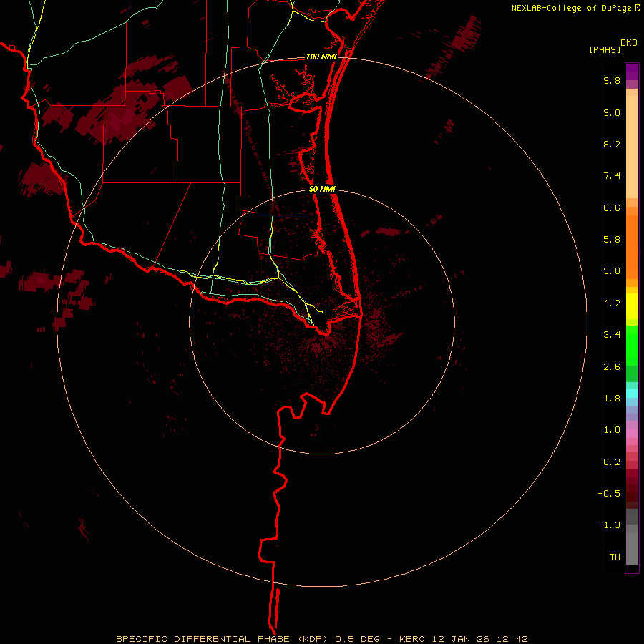This screenshot has height=644, width=644.
Task: Click the pink segment of the color bar
Action: (x=632, y=434)
